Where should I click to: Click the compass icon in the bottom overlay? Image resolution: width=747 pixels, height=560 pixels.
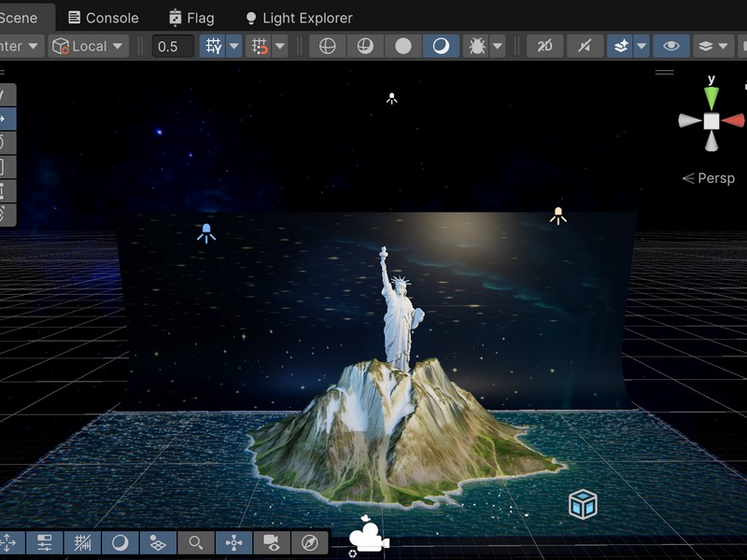point(309,542)
